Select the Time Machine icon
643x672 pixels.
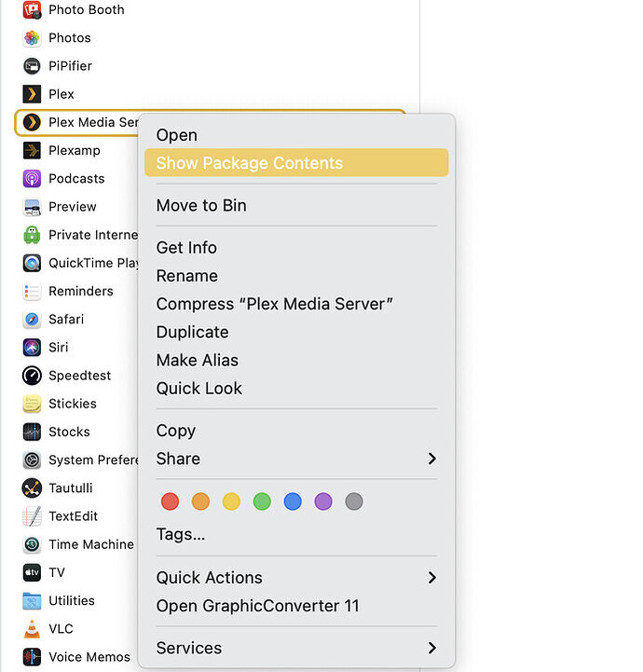pos(32,544)
